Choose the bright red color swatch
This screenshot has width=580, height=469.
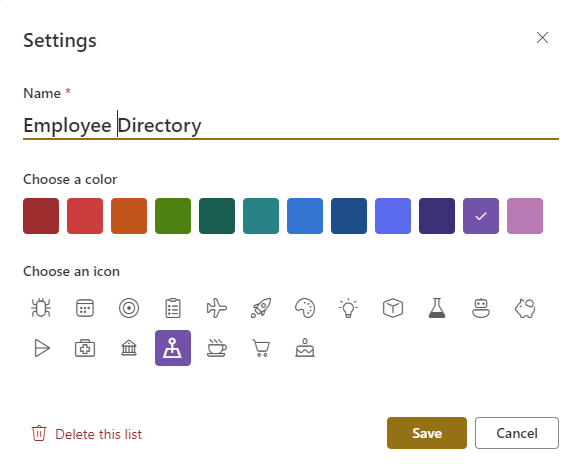tap(85, 216)
